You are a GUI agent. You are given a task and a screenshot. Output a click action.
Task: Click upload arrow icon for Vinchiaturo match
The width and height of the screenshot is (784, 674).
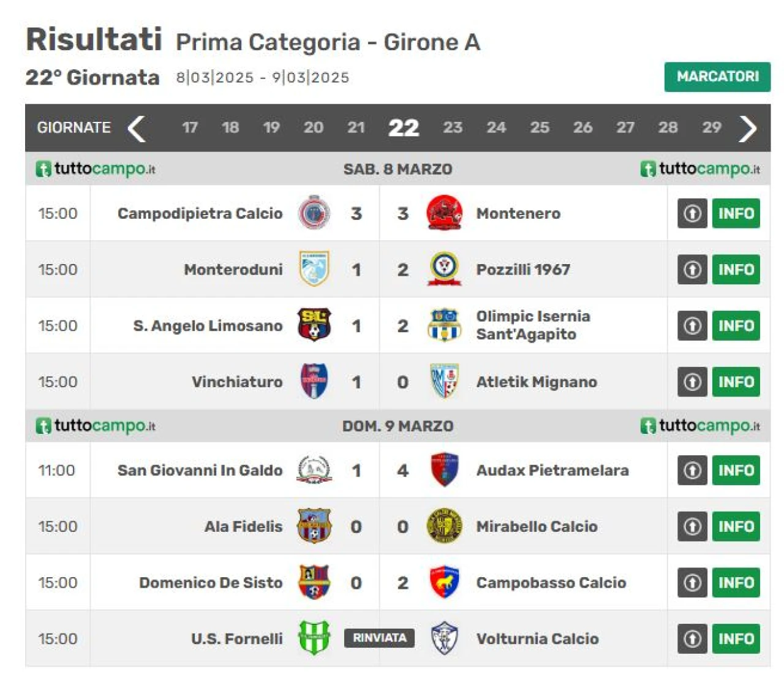tap(692, 382)
